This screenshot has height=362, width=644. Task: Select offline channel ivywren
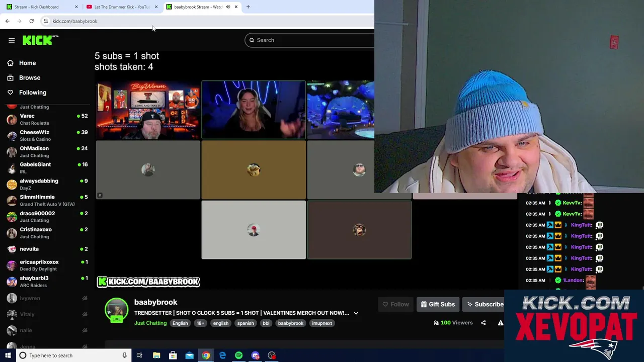click(47, 298)
